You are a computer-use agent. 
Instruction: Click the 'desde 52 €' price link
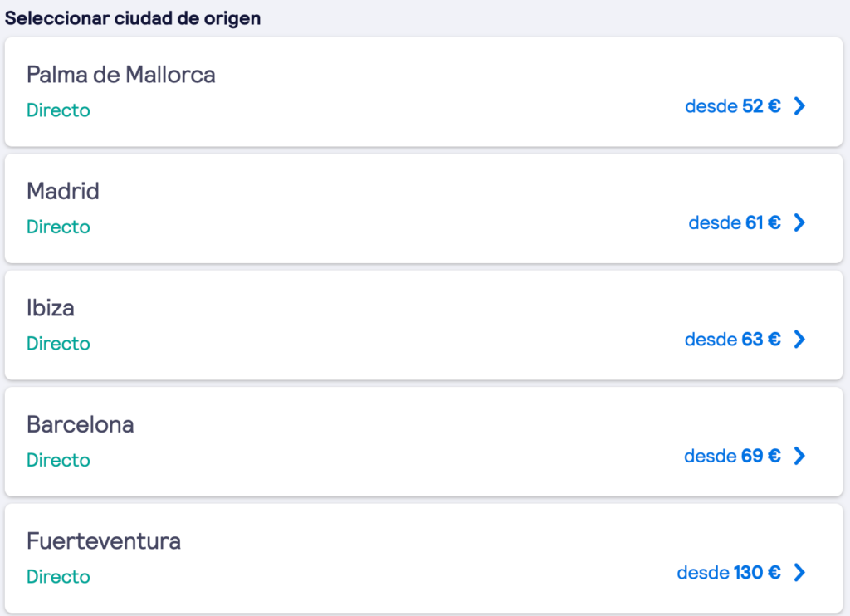[x=732, y=106]
